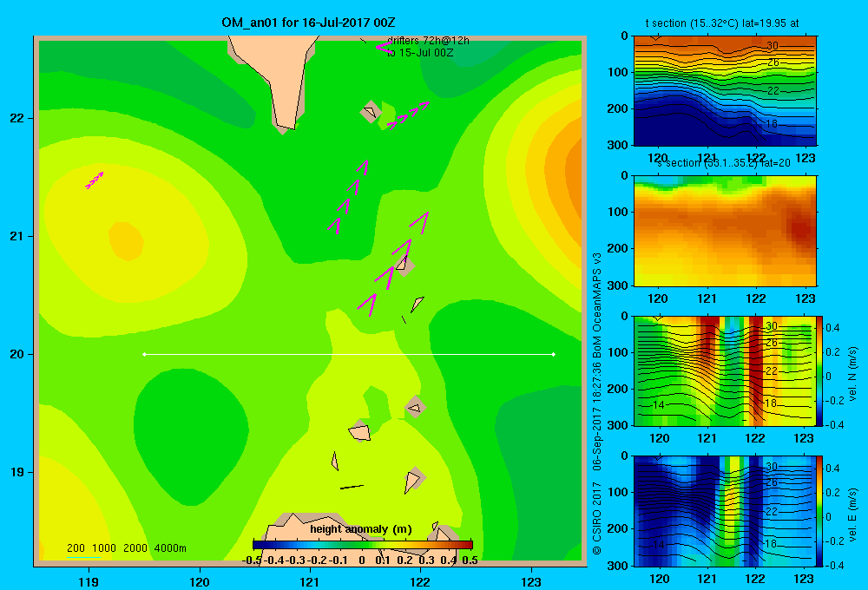
Task: Click the main map's longitude label 121
Action: pos(310,581)
